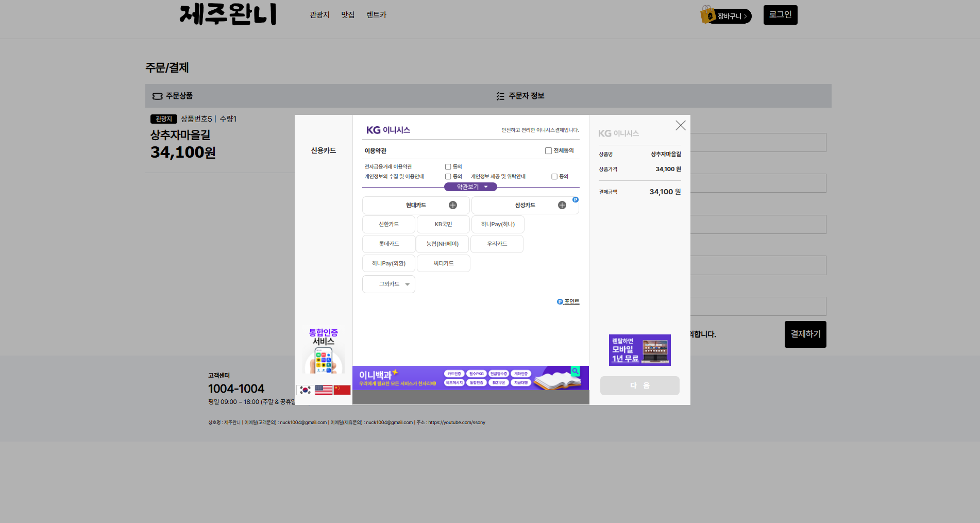This screenshot has width=980, height=523.
Task: Click the 이니백과 banner title
Action: tap(376, 375)
